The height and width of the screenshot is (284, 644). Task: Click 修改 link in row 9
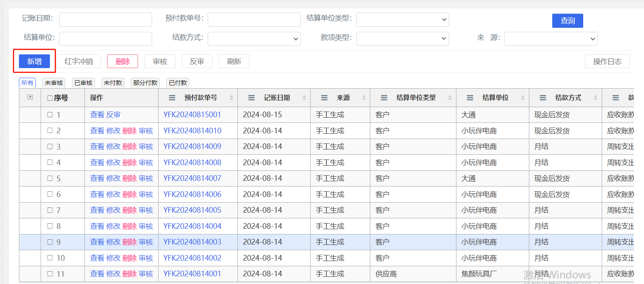[114, 242]
